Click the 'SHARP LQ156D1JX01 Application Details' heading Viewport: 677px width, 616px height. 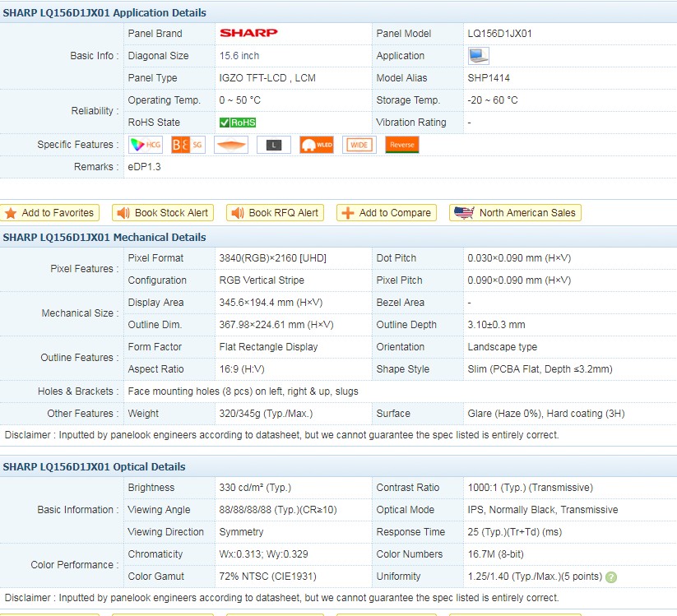tap(104, 13)
